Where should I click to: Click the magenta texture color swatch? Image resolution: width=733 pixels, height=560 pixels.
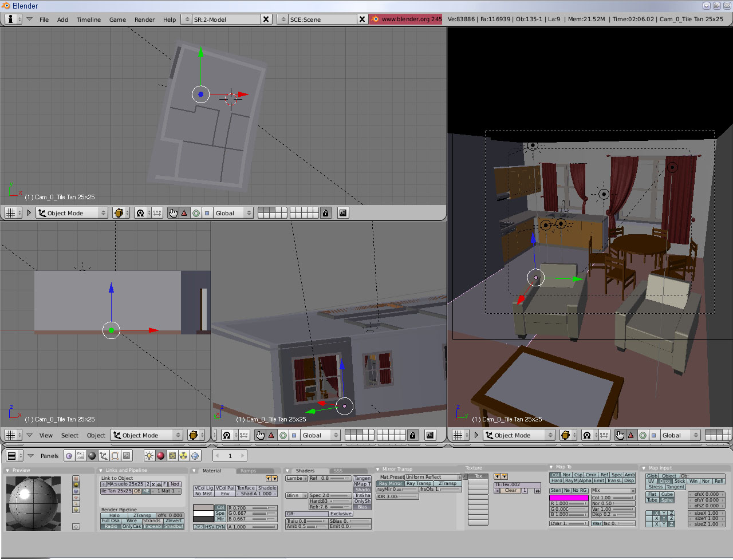(569, 498)
